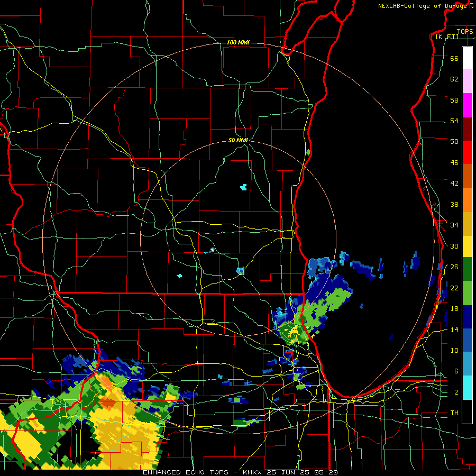This screenshot has height=476, width=476.
Task: Click the 22 legend value
Action: coord(454,288)
